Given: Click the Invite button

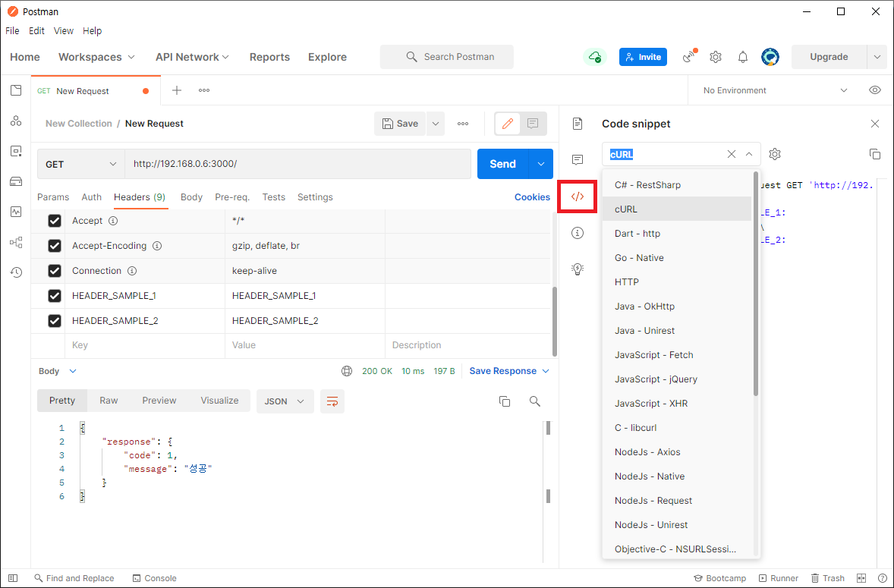Looking at the screenshot, I should tap(643, 57).
